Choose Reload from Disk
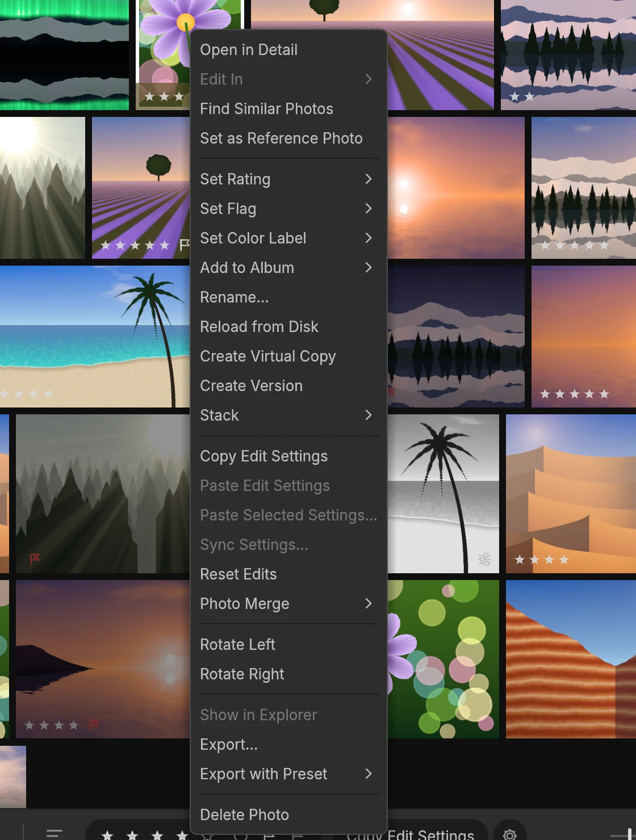Viewport: 636px width, 840px height. click(289, 327)
